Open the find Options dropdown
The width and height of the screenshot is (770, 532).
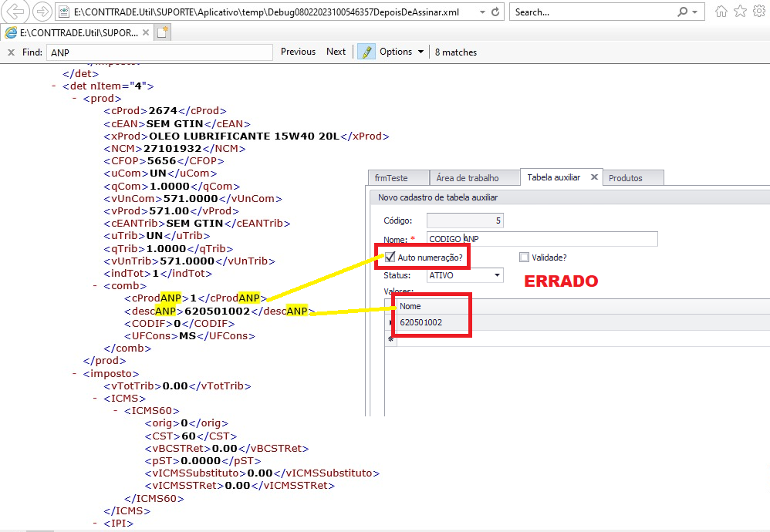point(401,52)
